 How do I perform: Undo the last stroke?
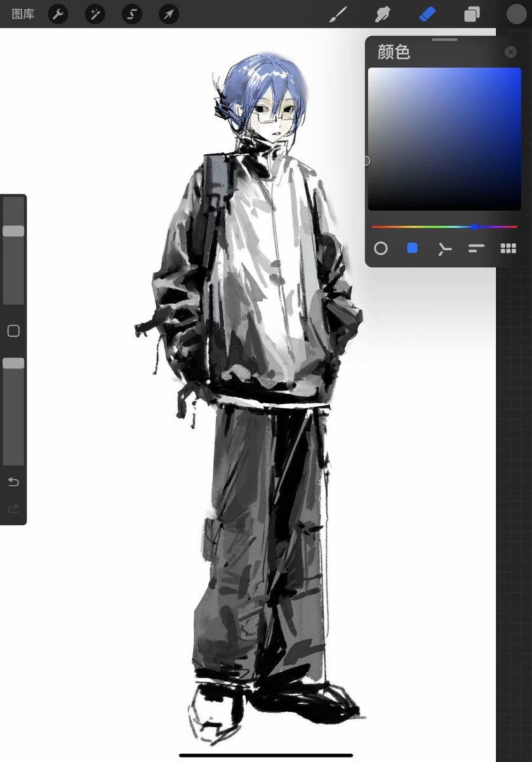(13, 482)
